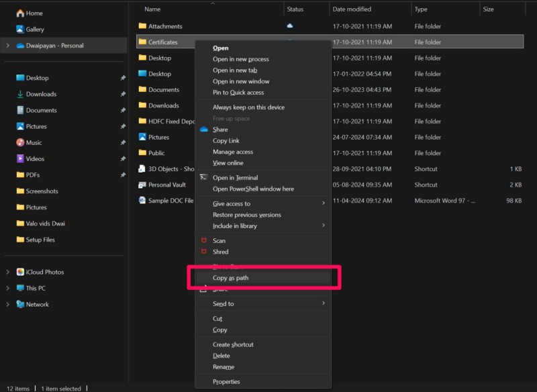537x392 pixels.
Task: Expand the Network tree node
Action: 7,304
